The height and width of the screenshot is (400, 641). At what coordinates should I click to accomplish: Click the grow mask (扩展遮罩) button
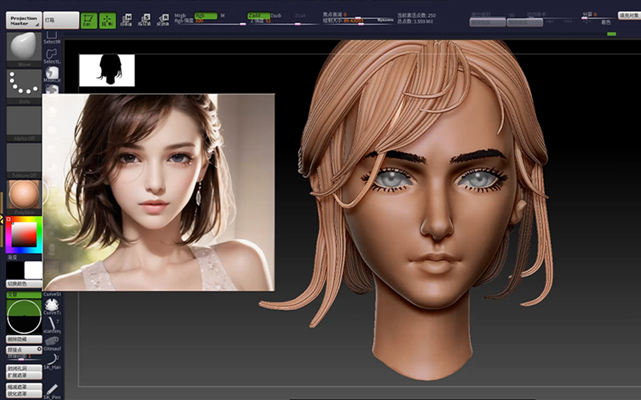click(24, 375)
